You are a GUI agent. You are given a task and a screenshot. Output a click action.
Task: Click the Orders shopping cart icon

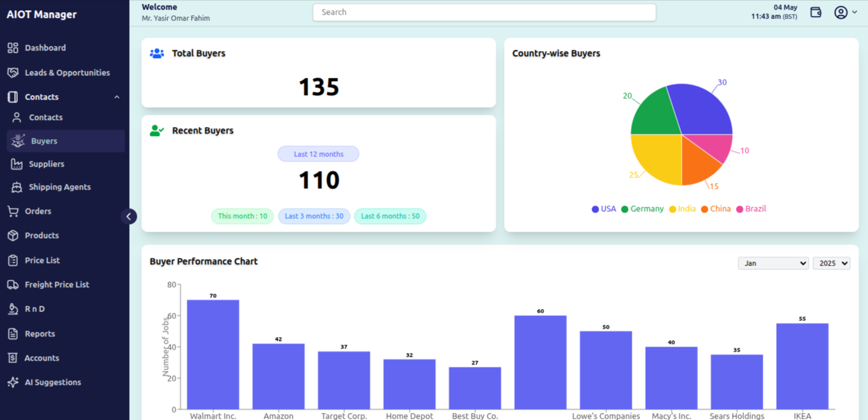click(x=13, y=211)
